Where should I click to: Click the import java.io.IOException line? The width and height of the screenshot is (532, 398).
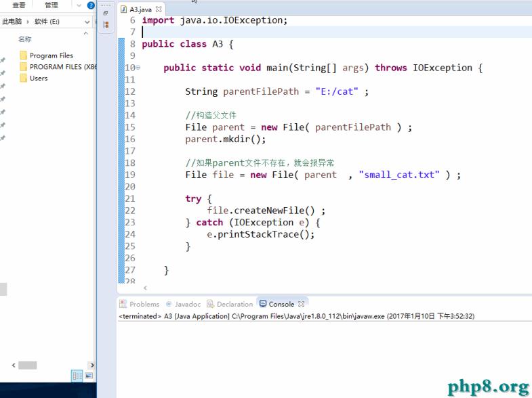click(214, 20)
